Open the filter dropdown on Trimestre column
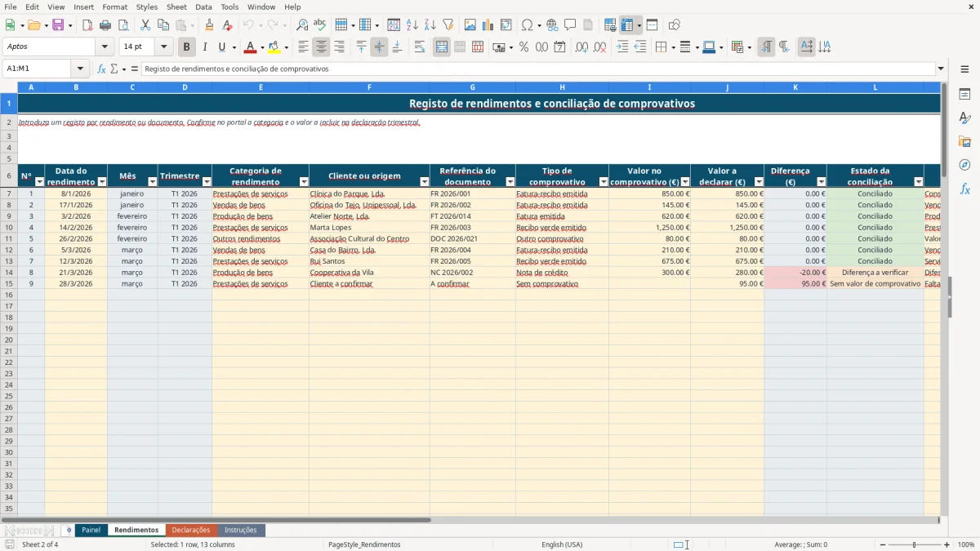The height and width of the screenshot is (551, 980). (207, 182)
